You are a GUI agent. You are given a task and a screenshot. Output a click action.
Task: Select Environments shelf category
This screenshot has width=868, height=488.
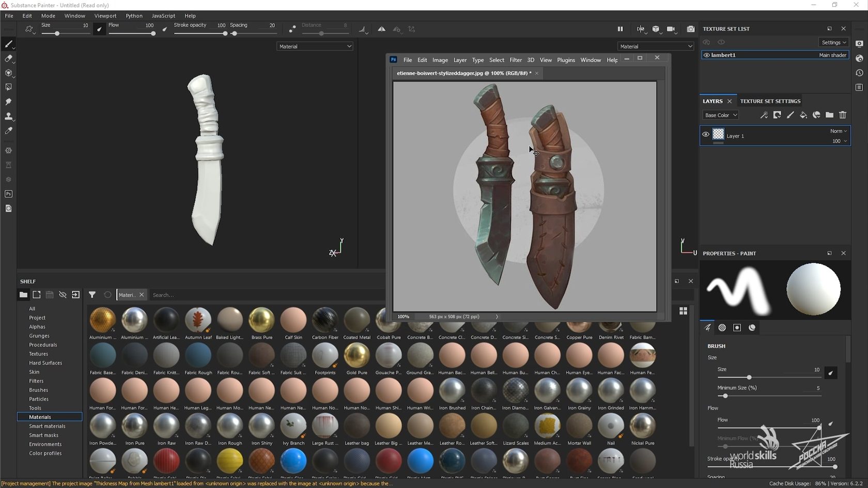pos(45,444)
